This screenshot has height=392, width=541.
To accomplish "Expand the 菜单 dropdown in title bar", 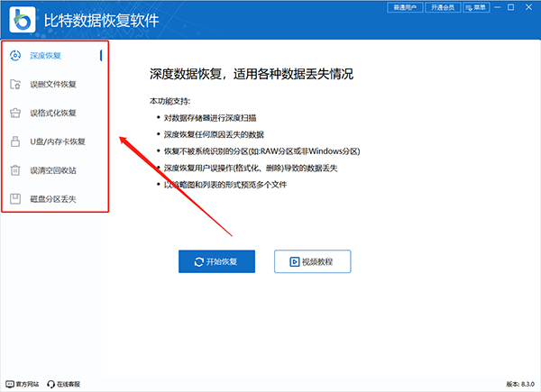I will 476,7.
